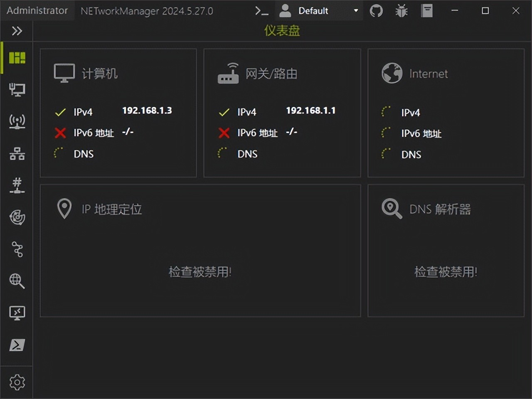Click the 网关/路由 card heading
Screen dimensions: 532x399
(x=271, y=74)
